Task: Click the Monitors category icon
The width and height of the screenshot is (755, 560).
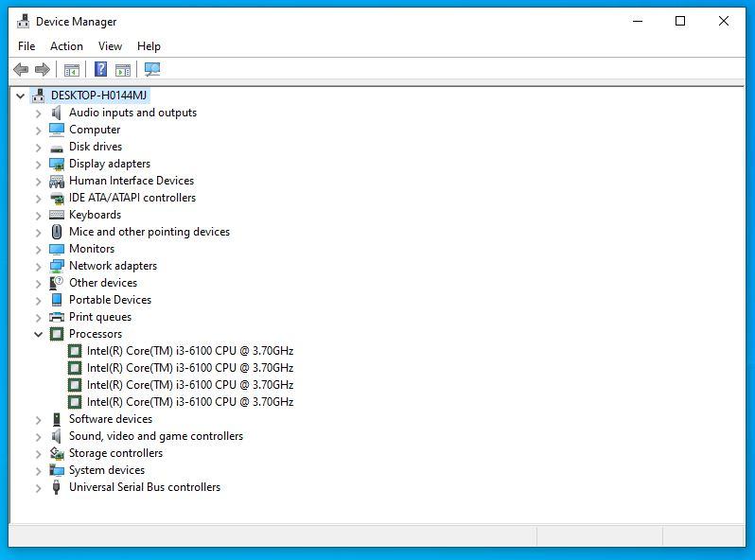Action: [57, 249]
